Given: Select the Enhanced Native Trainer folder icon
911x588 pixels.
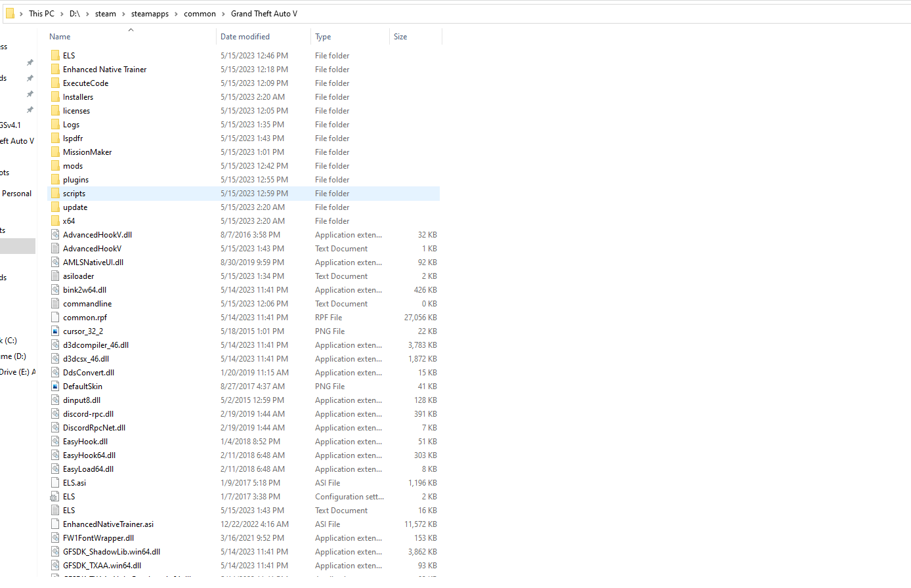Looking at the screenshot, I should pos(55,70).
